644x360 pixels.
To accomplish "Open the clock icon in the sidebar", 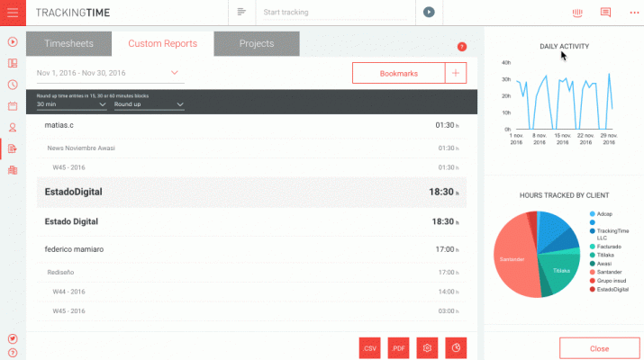I will coord(13,85).
